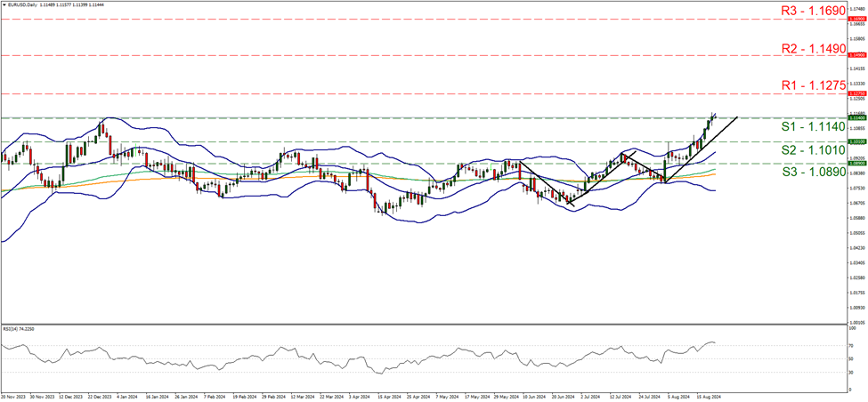
Task: Click the red 1.1490 price tag on axis
Action: (x=856, y=56)
